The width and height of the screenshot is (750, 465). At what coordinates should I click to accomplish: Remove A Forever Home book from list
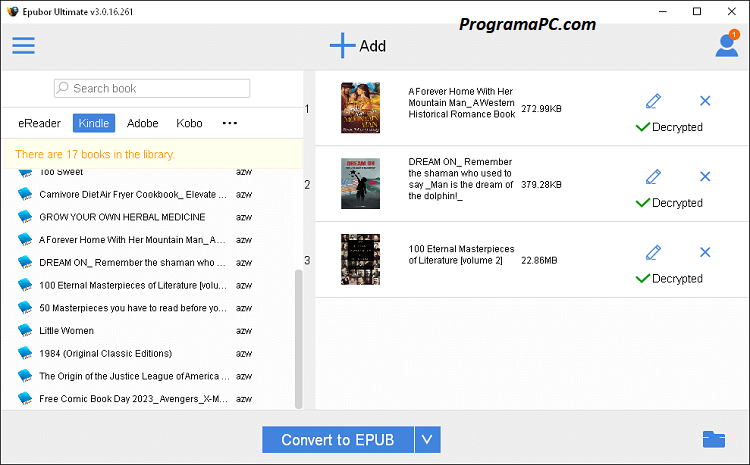pos(705,101)
